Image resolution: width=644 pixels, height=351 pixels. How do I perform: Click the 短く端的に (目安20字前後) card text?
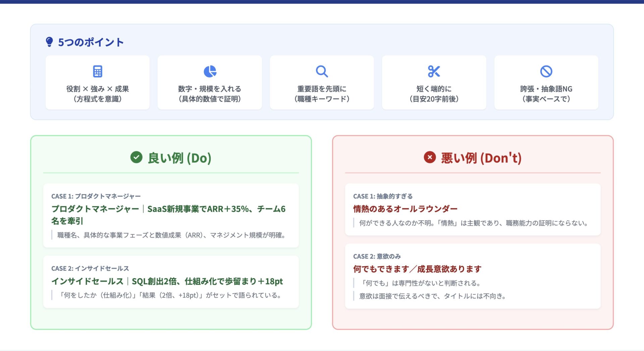click(x=434, y=94)
